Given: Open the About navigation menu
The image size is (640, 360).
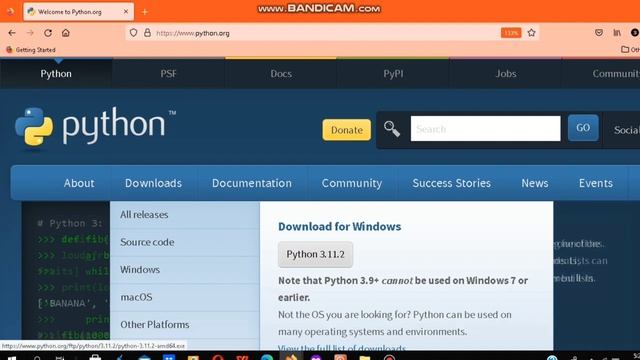Looking at the screenshot, I should [79, 183].
